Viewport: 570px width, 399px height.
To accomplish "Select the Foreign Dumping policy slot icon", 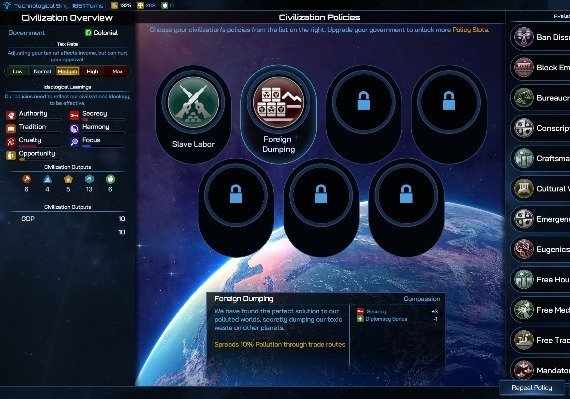I will (278, 102).
